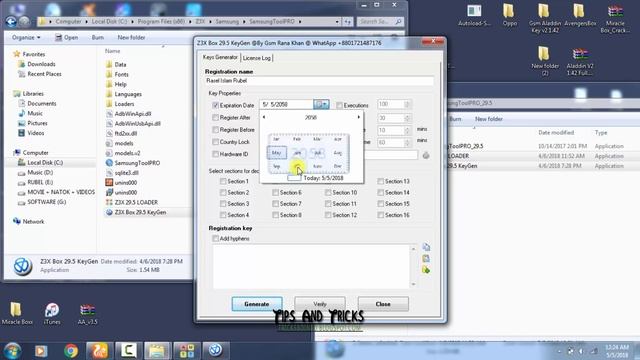
Task: Check the Section 16 checkbox
Action: coord(380,215)
